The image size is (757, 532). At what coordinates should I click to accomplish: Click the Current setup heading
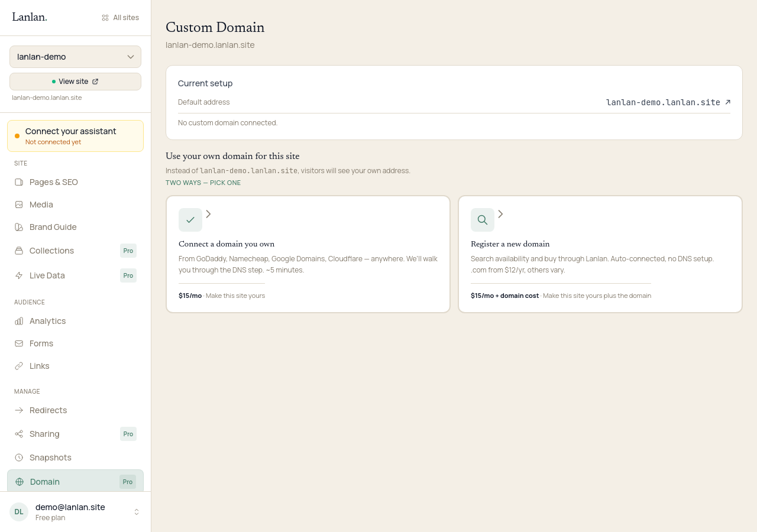[x=205, y=83]
